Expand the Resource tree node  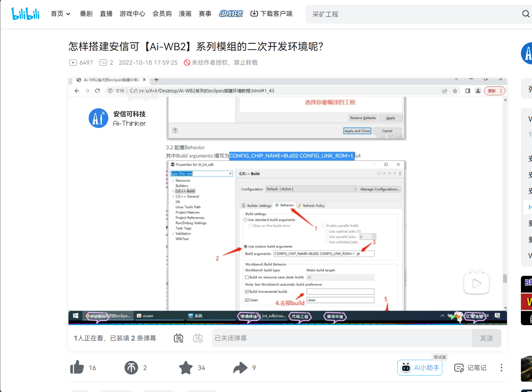tap(173, 181)
